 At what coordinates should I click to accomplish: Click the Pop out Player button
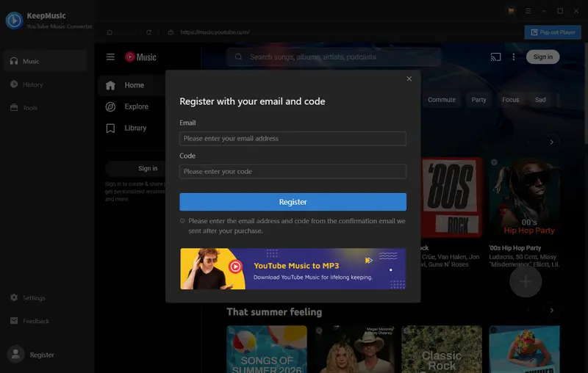(x=553, y=32)
